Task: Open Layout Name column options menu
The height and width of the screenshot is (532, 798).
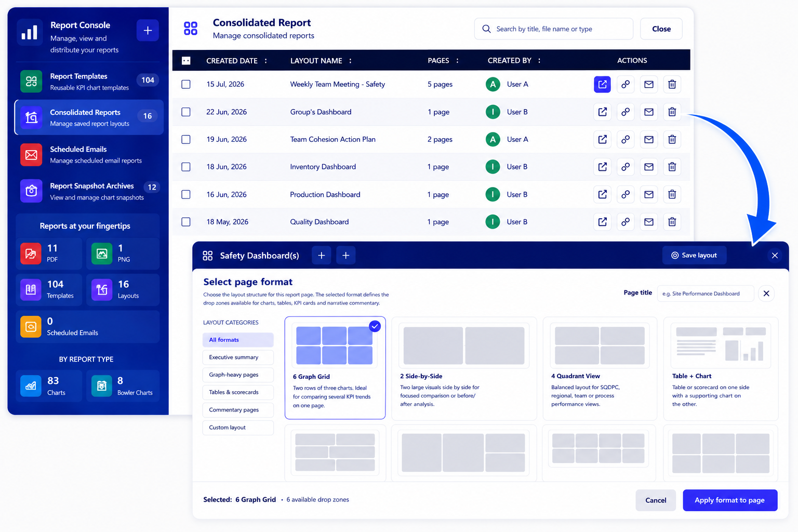Action: [350, 61]
